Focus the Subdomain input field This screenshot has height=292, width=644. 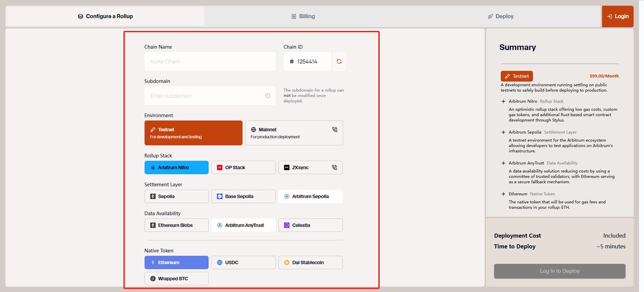tap(210, 96)
